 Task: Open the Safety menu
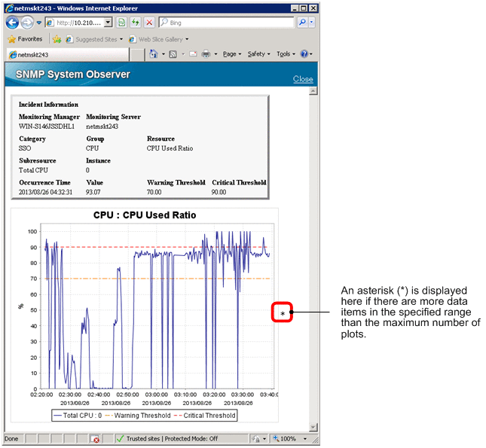258,54
